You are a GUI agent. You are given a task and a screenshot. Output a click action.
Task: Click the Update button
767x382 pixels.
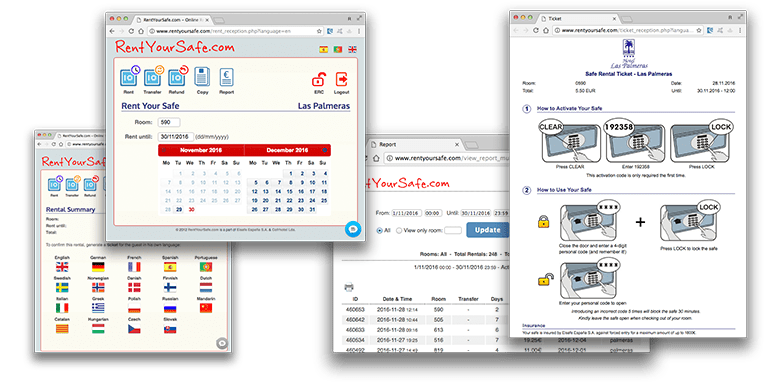(488, 229)
